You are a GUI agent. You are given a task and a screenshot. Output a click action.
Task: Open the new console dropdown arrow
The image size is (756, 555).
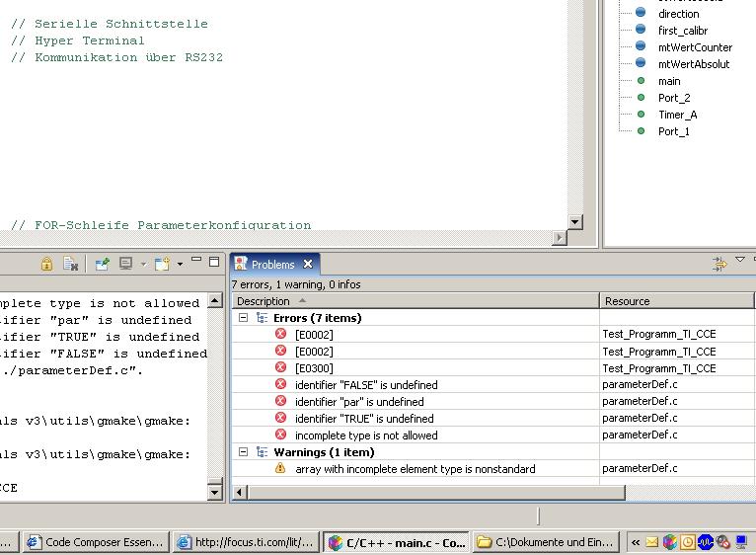(x=180, y=264)
